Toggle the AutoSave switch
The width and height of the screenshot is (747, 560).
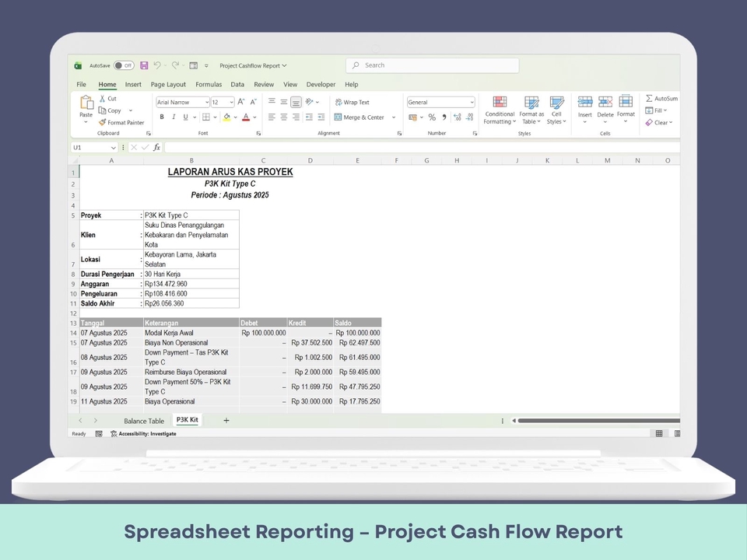click(x=123, y=66)
